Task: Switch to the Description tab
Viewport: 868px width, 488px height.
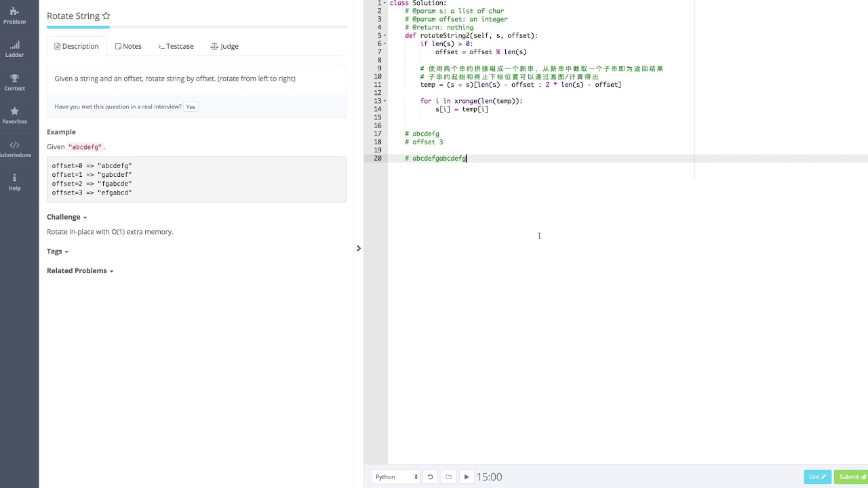Action: tap(77, 46)
